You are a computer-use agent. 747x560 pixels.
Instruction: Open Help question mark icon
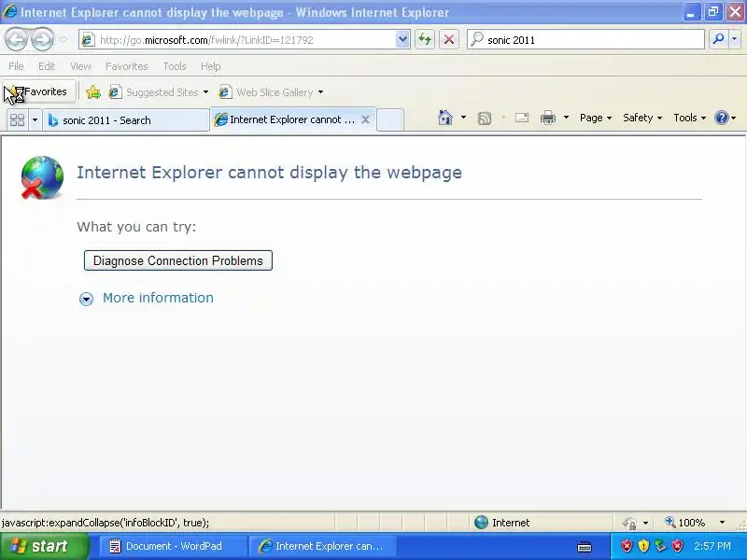(722, 118)
